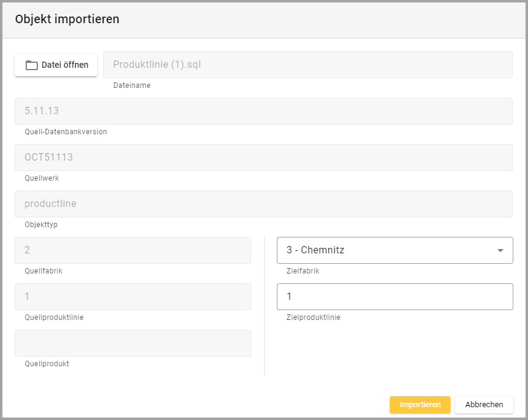Viewport: 528px width, 420px height.
Task: Click the Zielproduktlinie label text
Action: (313, 317)
